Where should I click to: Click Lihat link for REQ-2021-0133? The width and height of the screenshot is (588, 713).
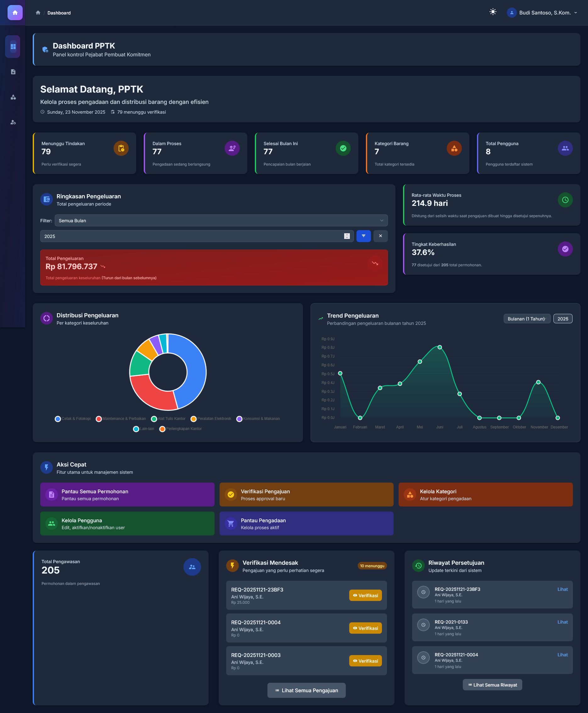[562, 622]
